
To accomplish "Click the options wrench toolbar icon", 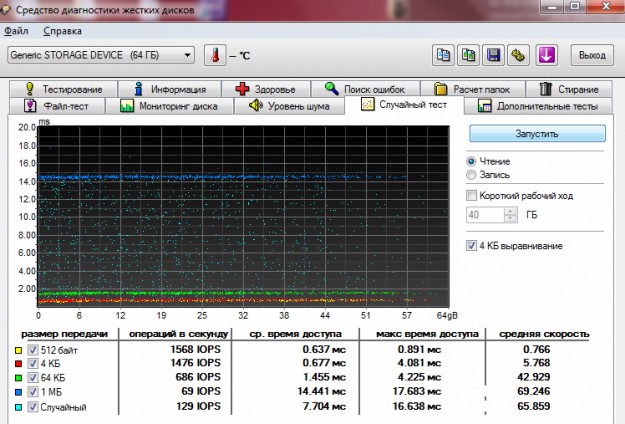I will (x=518, y=54).
